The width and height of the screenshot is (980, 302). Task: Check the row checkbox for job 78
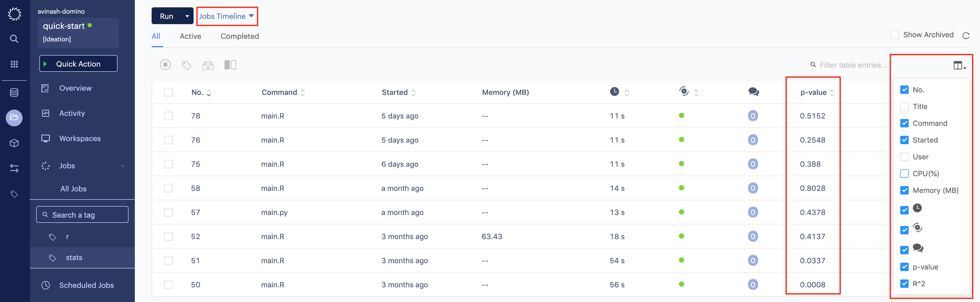(x=168, y=116)
